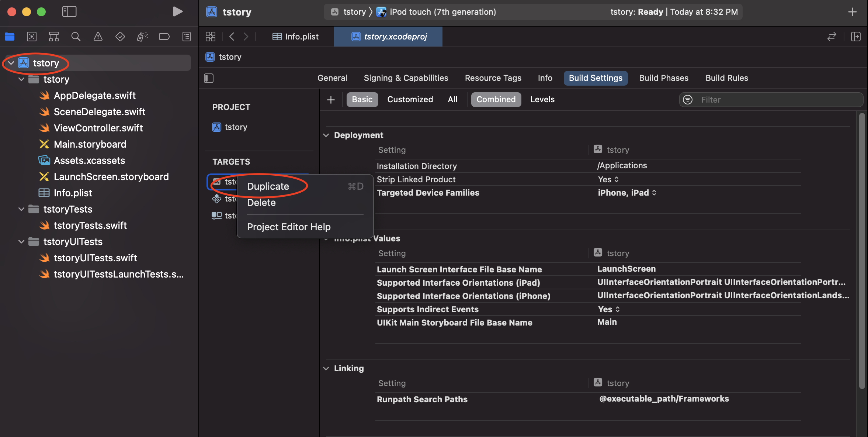Screen dimensions: 868x437
Task: Open the breakpoint navigator icon
Action: click(x=164, y=37)
